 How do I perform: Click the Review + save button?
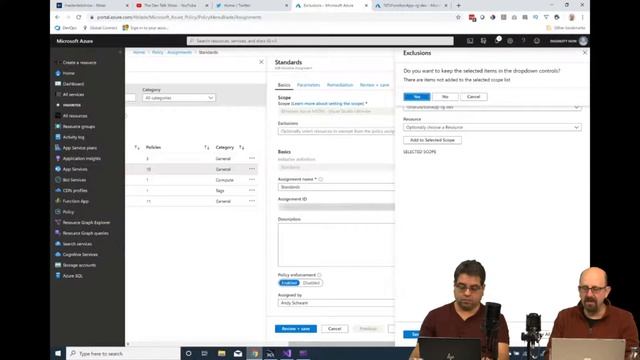(296, 329)
